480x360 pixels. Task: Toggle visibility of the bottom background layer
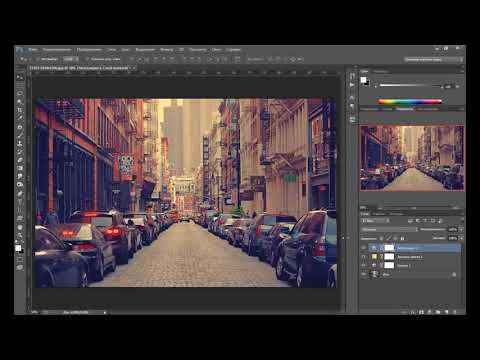pos(364,274)
